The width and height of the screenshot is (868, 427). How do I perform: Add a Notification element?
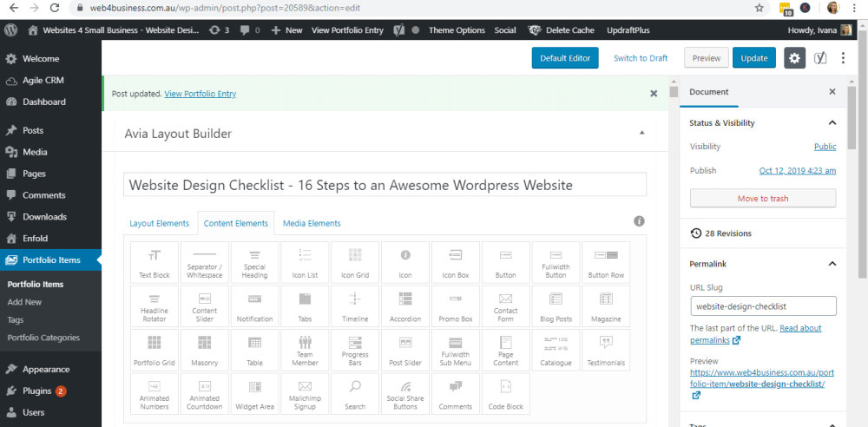(x=254, y=306)
